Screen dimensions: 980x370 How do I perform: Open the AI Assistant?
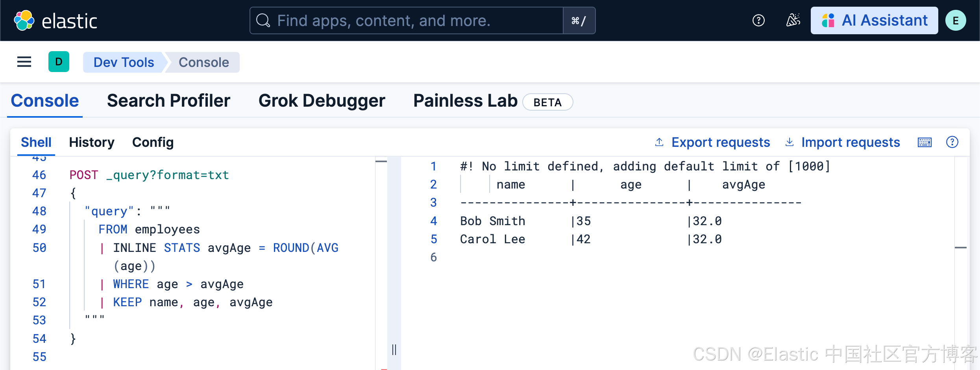[x=874, y=20]
